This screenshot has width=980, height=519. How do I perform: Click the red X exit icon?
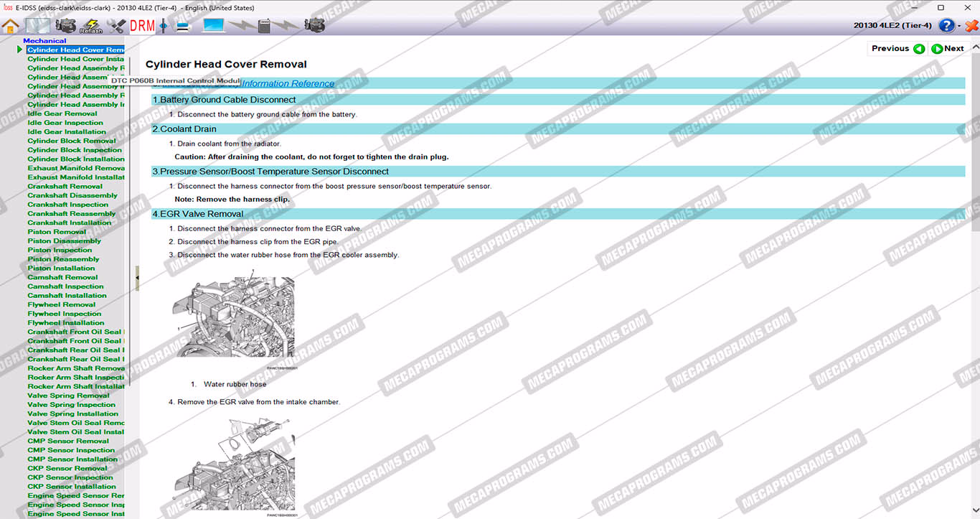[971, 26]
